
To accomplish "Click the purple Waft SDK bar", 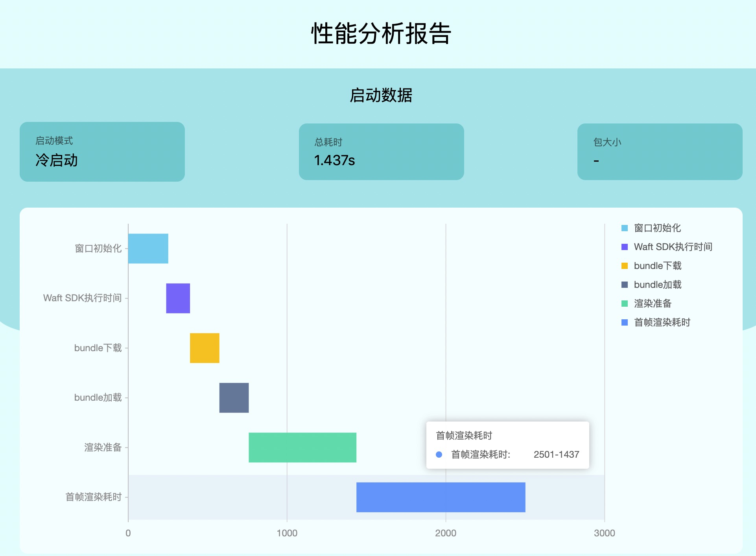I will pyautogui.click(x=178, y=298).
